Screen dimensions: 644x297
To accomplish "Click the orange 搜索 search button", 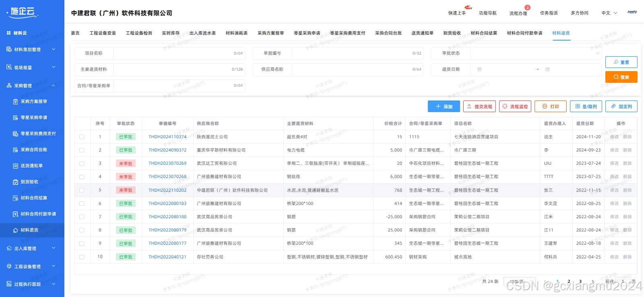I will (x=621, y=77).
